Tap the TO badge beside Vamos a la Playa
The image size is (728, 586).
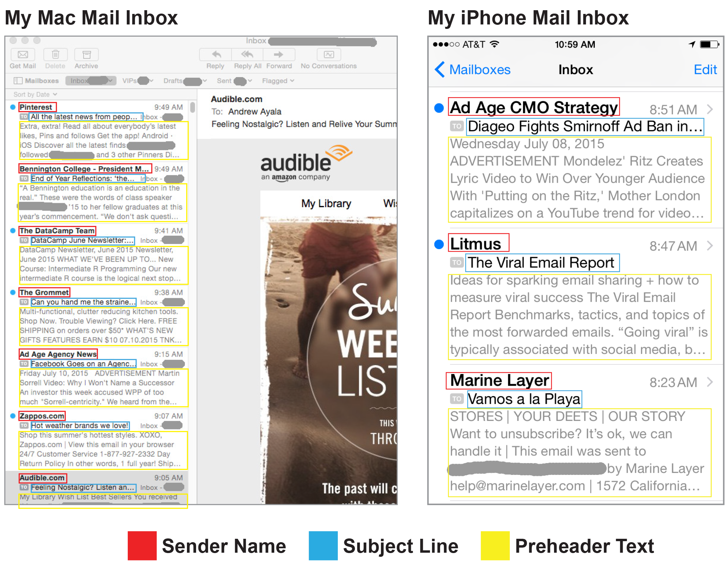[x=457, y=399]
